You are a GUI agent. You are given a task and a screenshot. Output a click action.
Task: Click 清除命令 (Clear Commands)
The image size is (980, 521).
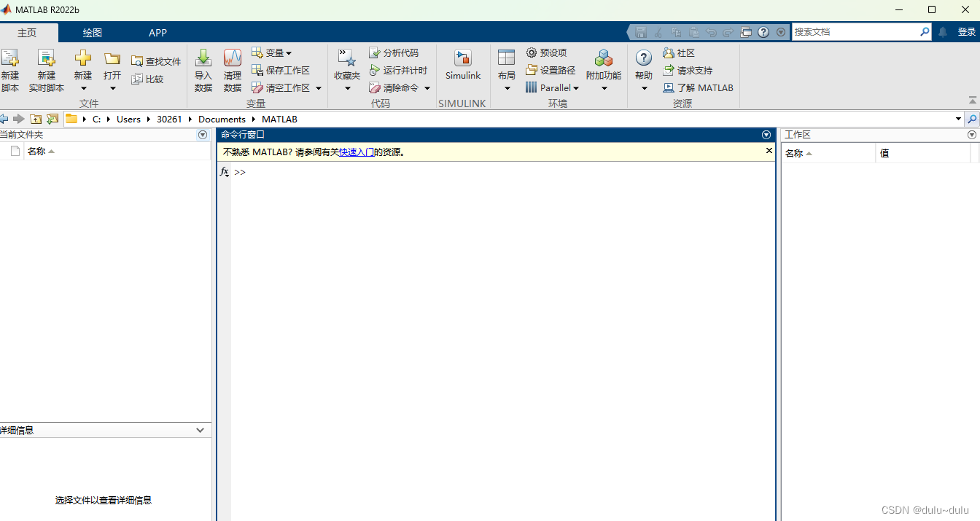click(x=394, y=87)
